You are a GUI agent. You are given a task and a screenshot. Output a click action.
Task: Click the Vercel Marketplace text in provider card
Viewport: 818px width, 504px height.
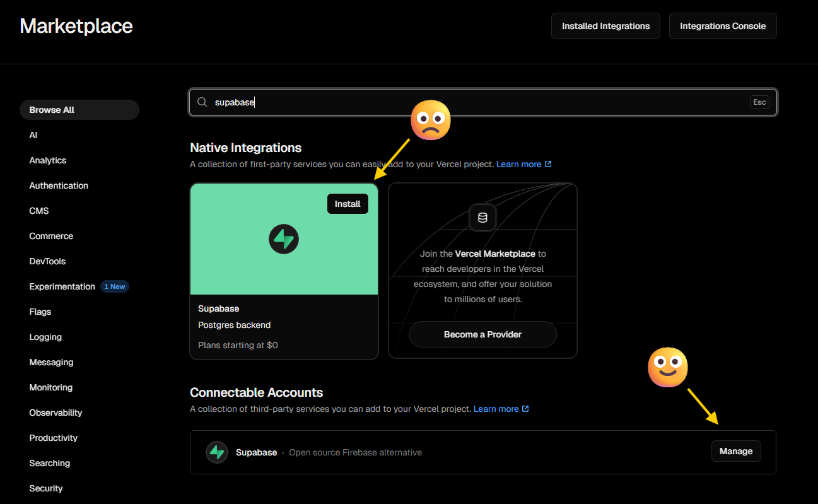pos(495,254)
